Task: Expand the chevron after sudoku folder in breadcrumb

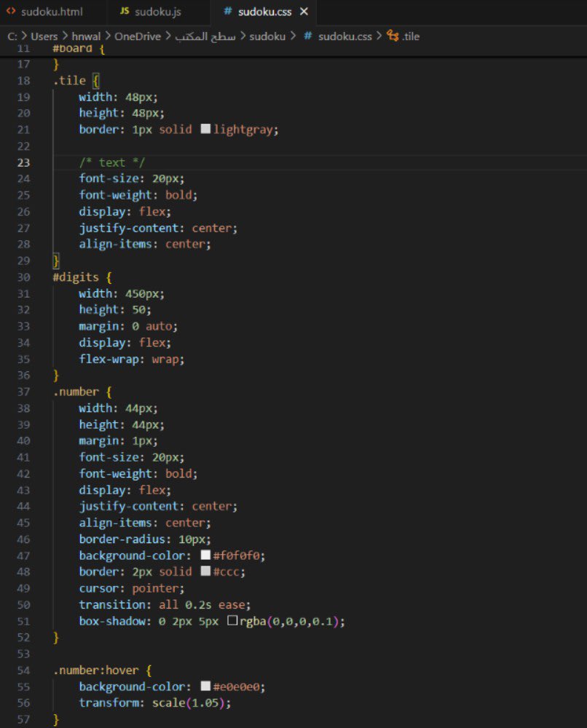Action: [293, 36]
